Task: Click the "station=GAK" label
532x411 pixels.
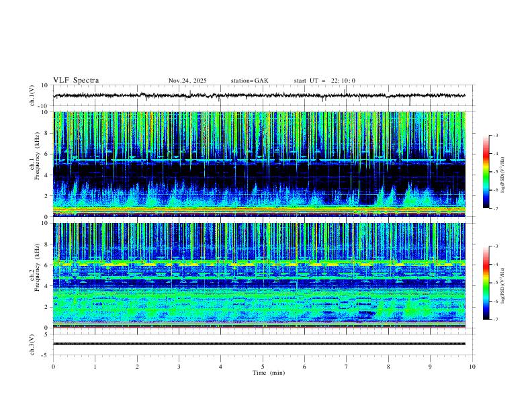Action: 249,81
